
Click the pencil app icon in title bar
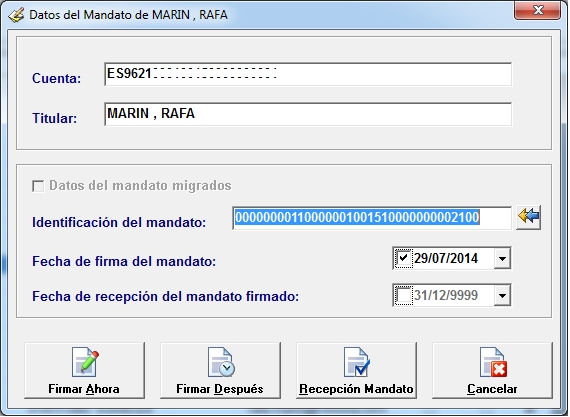click(16, 15)
